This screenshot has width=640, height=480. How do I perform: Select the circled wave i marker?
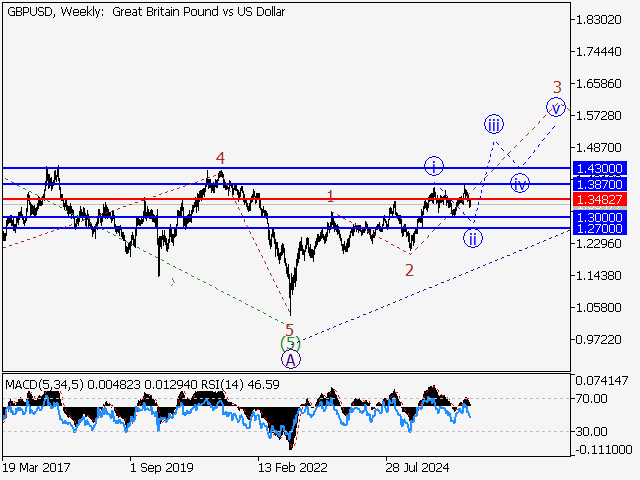[x=432, y=165]
